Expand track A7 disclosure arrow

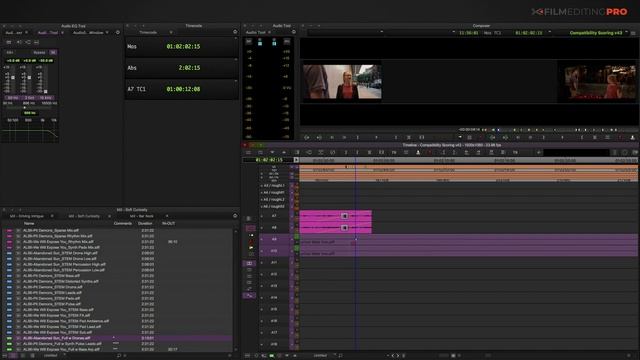pyautogui.click(x=262, y=216)
